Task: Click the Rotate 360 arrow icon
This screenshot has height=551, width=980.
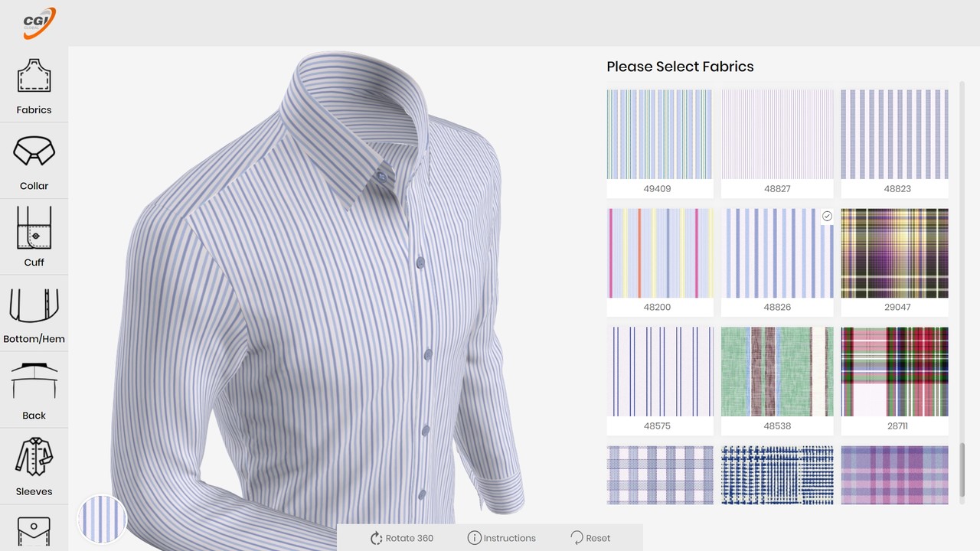Action: 376,538
